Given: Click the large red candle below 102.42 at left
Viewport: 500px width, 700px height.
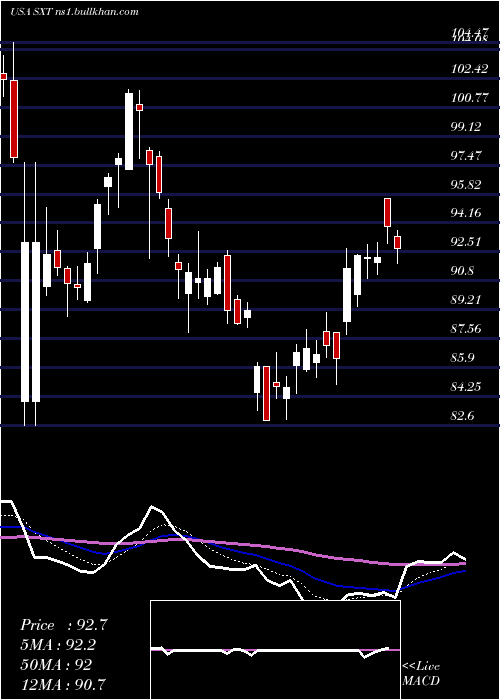Looking at the screenshot, I should tap(14, 119).
